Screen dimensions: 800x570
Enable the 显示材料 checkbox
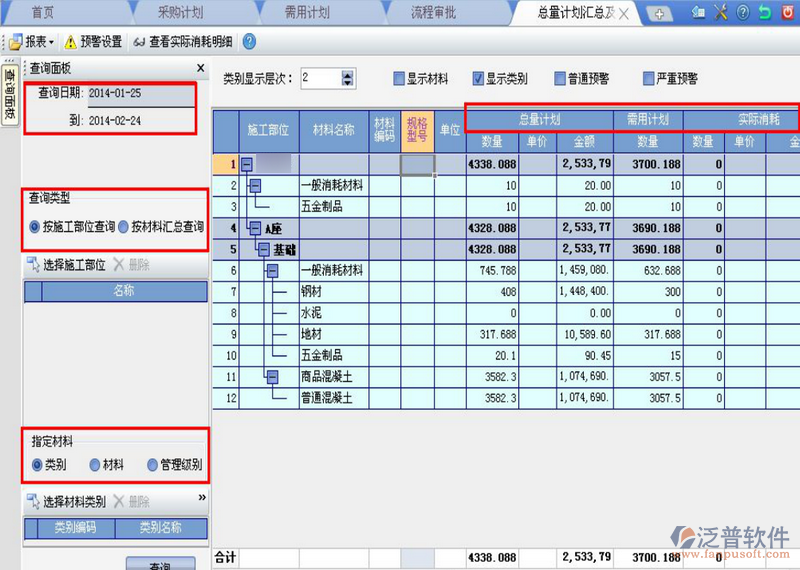(399, 78)
